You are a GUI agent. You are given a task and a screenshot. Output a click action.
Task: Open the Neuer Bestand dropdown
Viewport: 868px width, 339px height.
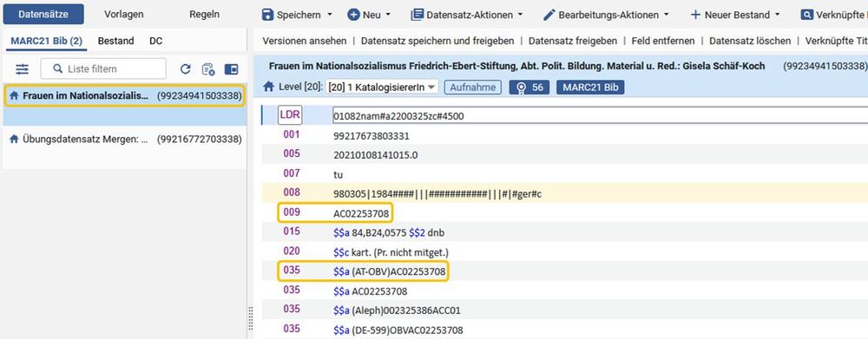click(x=735, y=15)
